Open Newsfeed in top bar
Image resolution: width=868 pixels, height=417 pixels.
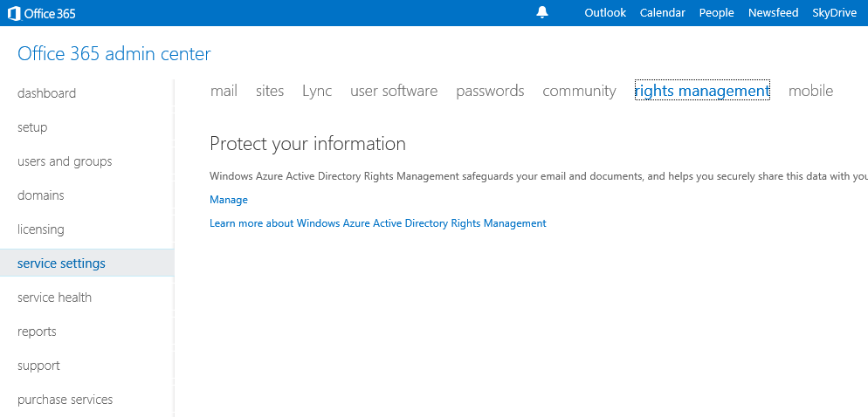coord(773,13)
